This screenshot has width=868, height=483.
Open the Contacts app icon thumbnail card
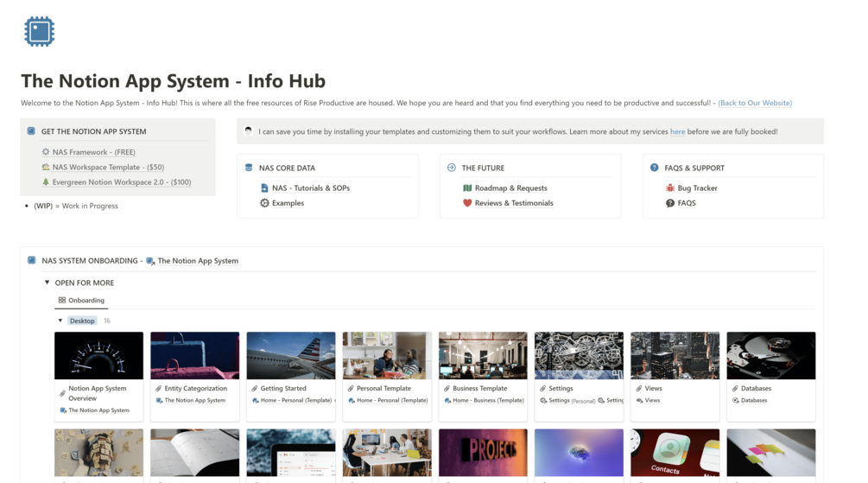675,453
